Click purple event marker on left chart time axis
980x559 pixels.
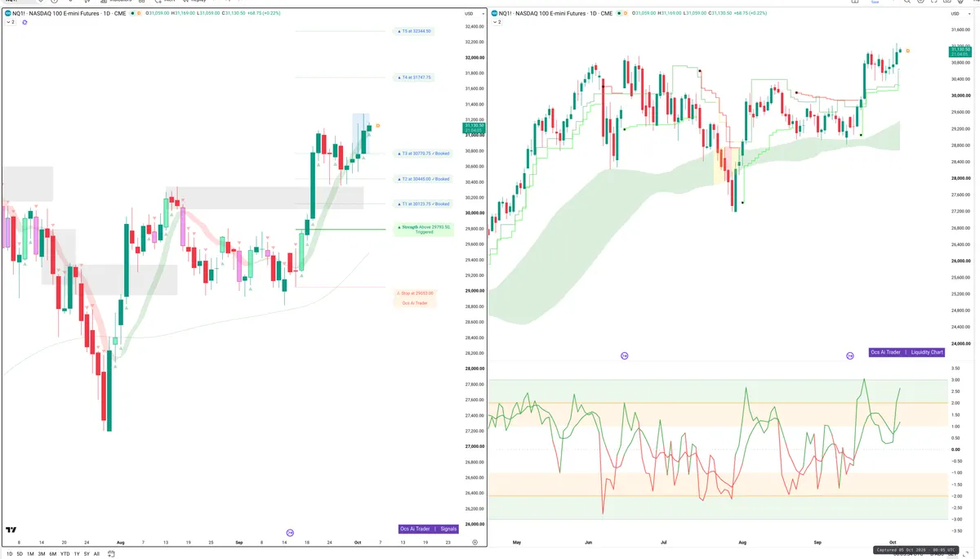290,533
